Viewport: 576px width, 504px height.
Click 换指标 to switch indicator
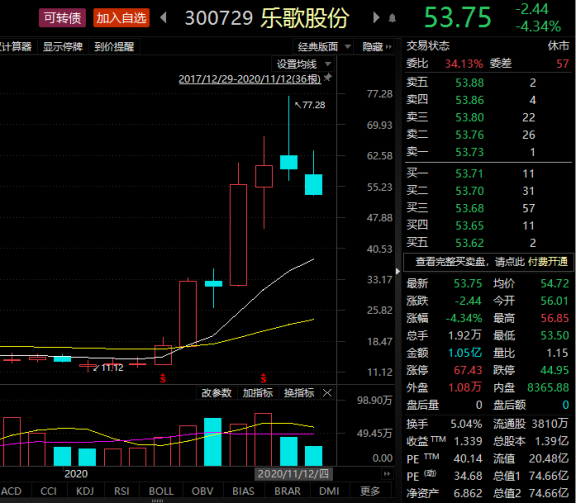coord(299,393)
